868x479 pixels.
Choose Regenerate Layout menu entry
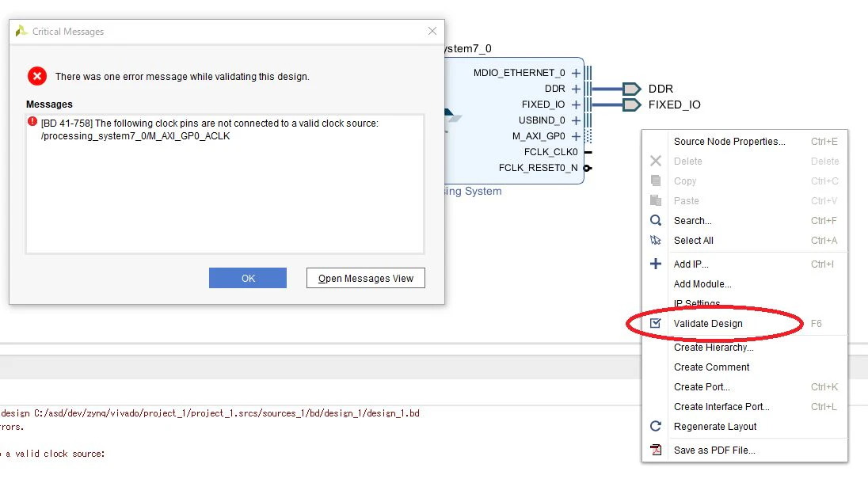(x=744, y=427)
